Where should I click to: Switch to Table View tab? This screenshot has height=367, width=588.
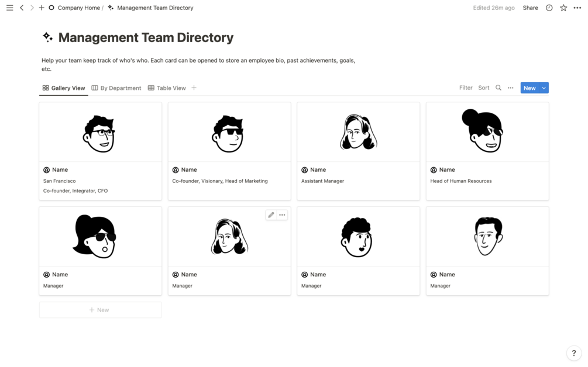click(x=167, y=88)
